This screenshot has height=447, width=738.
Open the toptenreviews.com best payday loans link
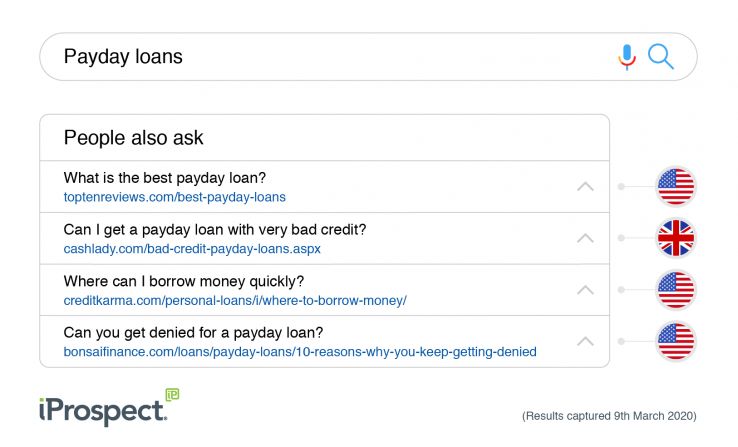[x=174, y=197]
